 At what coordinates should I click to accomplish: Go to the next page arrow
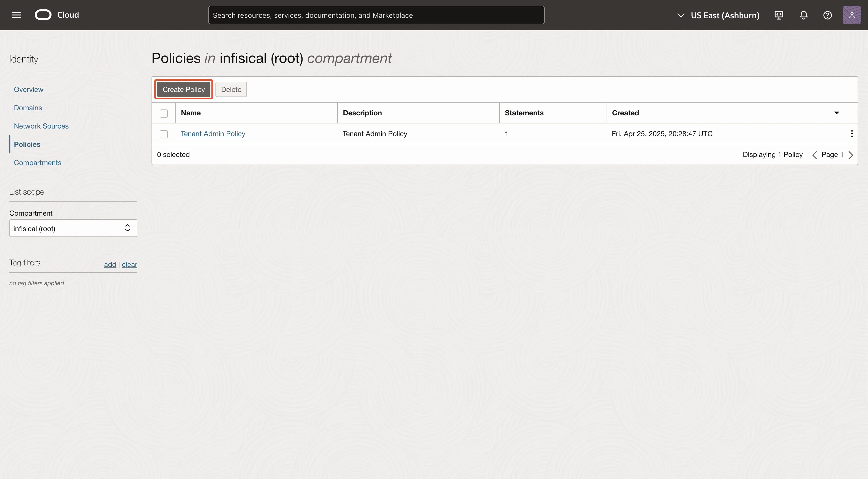[851, 155]
